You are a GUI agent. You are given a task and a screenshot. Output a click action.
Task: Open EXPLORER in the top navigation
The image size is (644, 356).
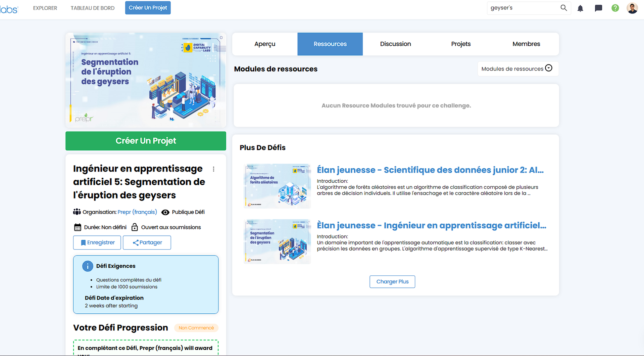coord(45,8)
